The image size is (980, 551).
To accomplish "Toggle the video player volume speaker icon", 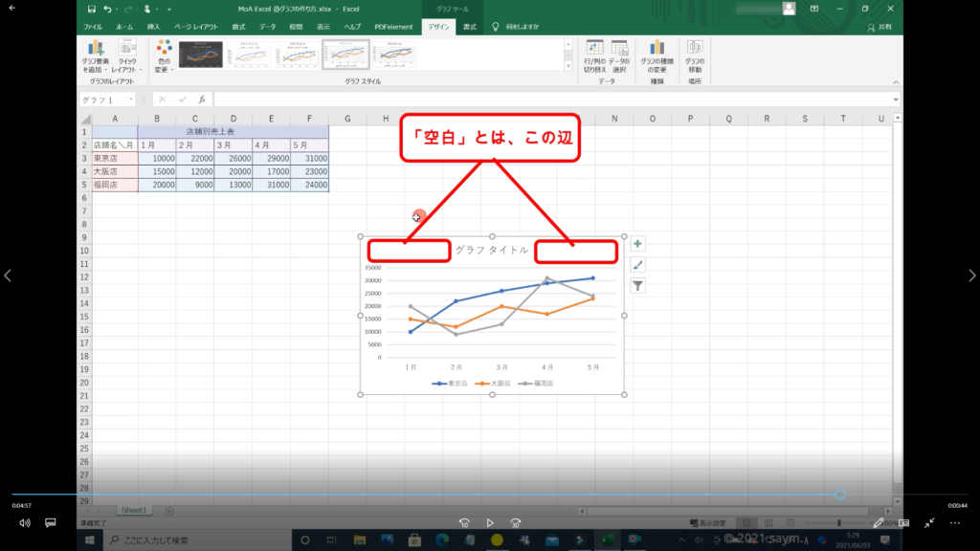I will [25, 523].
